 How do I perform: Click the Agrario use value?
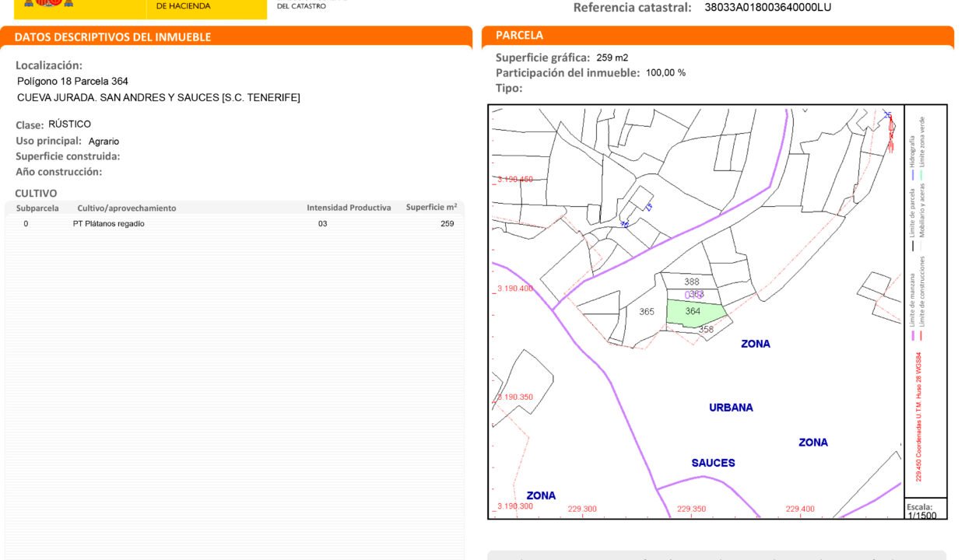tap(104, 142)
